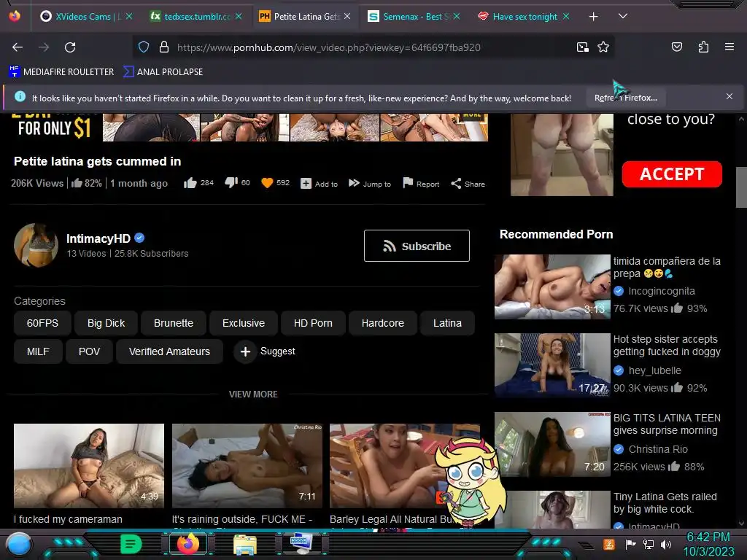
Task: Select the Verified Amateurs category tag
Action: (x=169, y=352)
